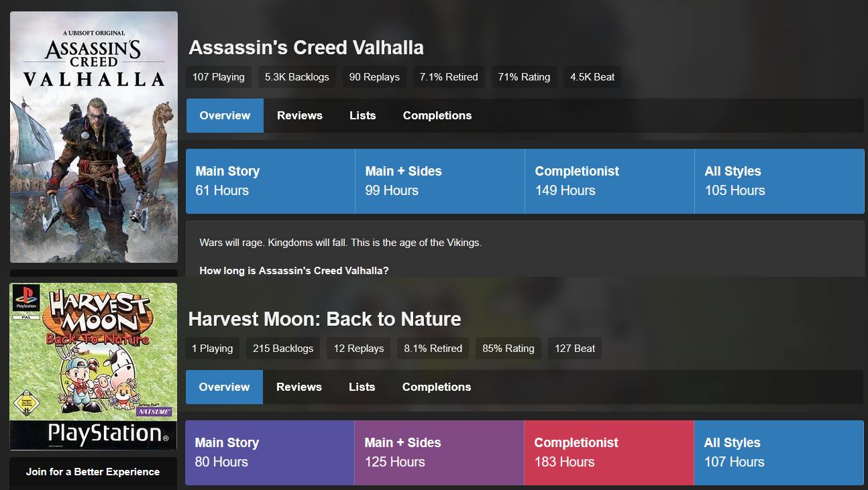View Harvest Moon Completions tab
This screenshot has width=868, height=490.
click(x=437, y=387)
